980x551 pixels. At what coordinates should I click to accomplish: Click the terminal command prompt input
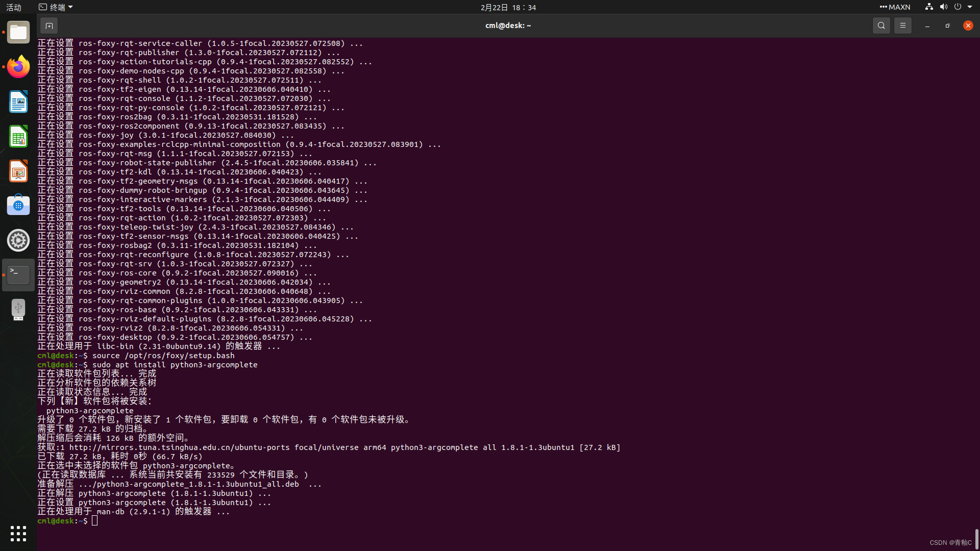point(94,520)
